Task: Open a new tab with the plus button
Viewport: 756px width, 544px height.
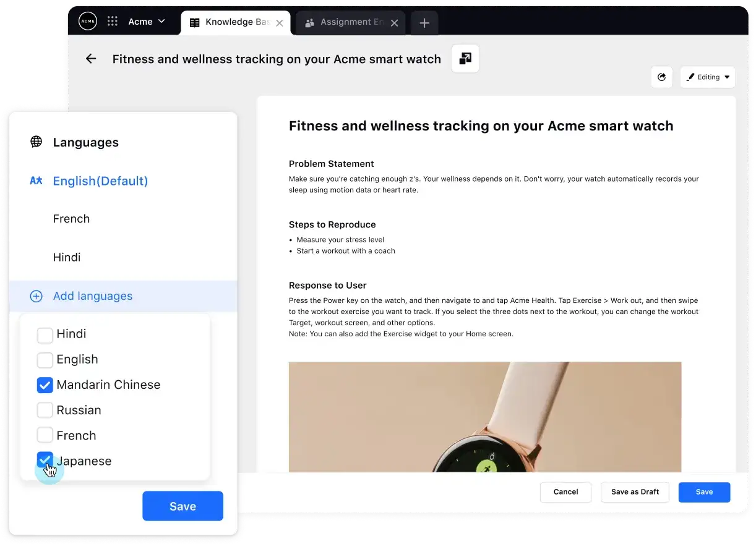Action: tap(424, 23)
